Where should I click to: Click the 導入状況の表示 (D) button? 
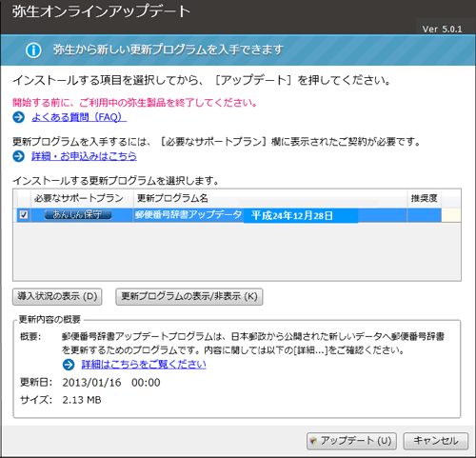coord(57,296)
